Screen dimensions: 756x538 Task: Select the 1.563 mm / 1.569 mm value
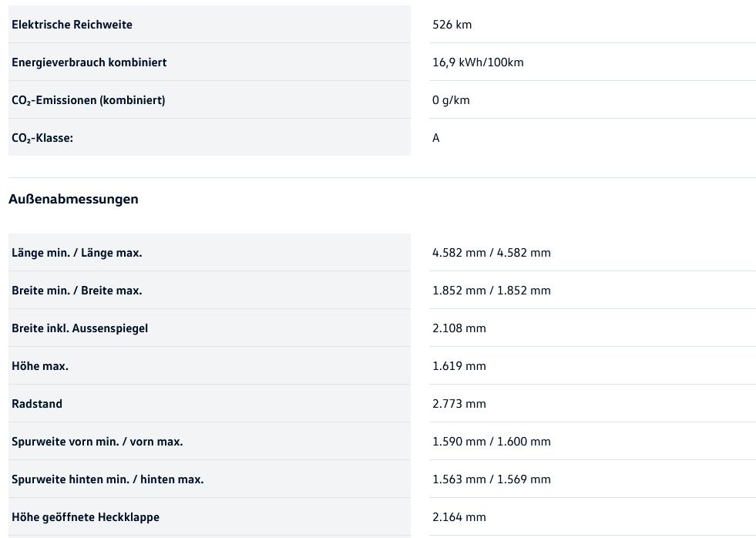point(492,479)
